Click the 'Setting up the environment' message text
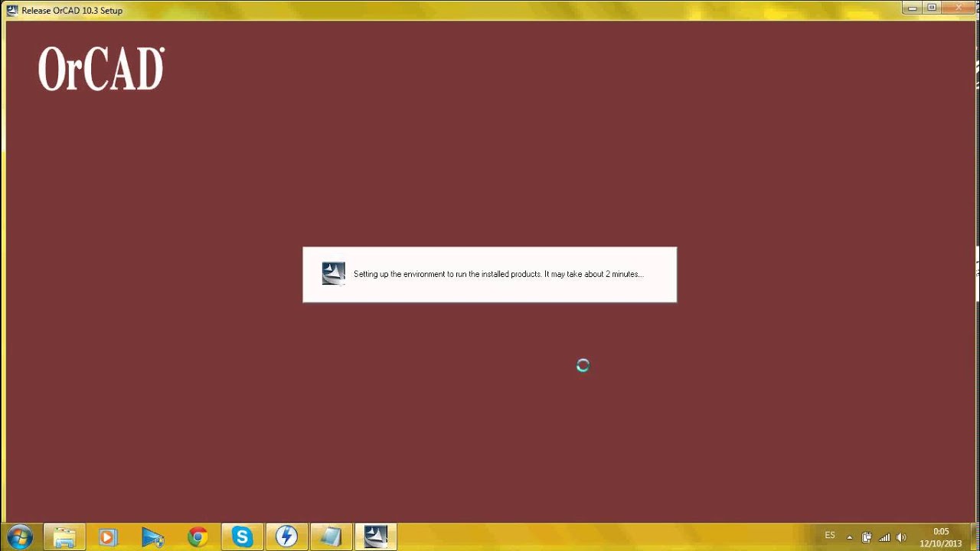Screen dimensions: 980x551 498,274
